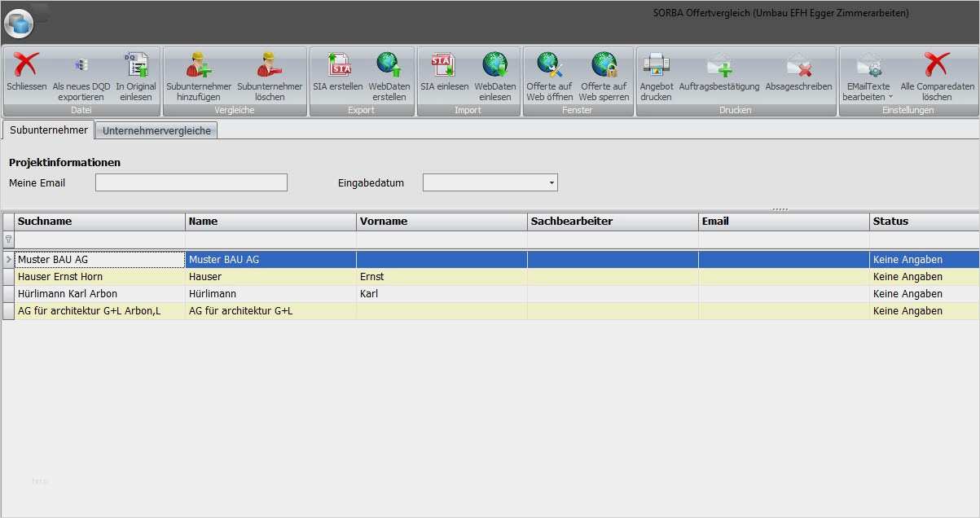Click the Name cell 'Hürlimann'
The height and width of the screenshot is (518, 980).
[x=271, y=293]
